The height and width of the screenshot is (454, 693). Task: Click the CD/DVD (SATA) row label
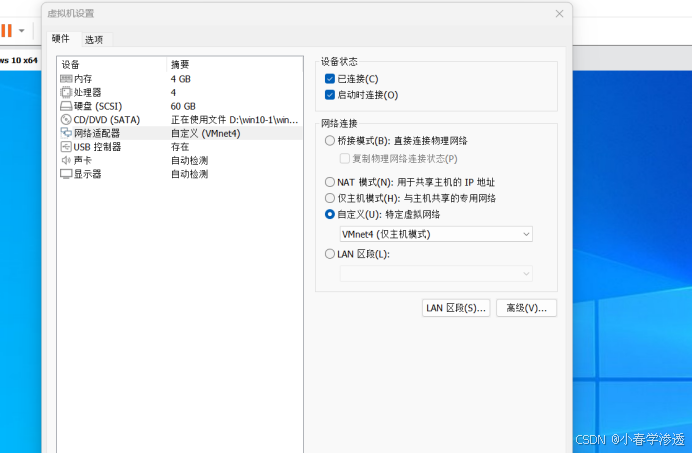point(107,120)
